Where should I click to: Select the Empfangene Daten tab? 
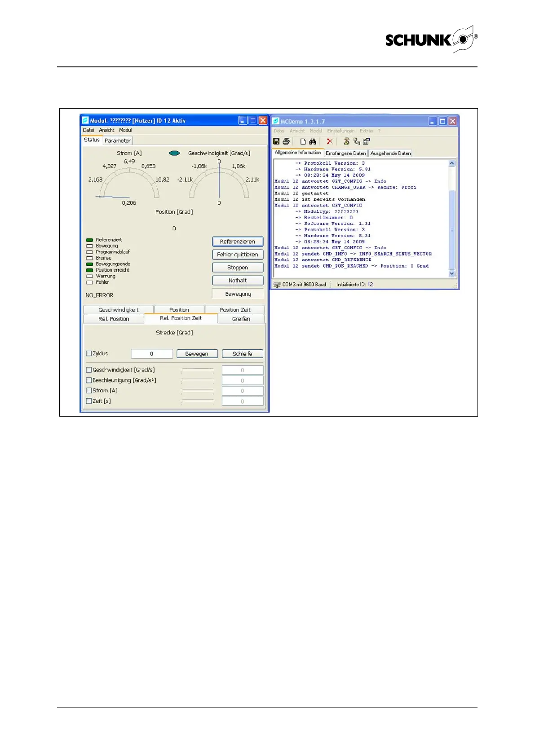click(x=345, y=153)
